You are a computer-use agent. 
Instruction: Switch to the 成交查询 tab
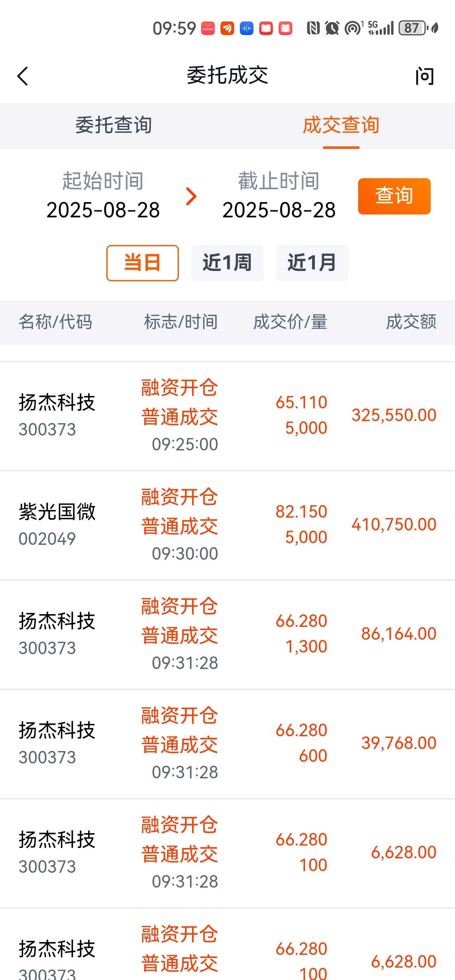[341, 125]
